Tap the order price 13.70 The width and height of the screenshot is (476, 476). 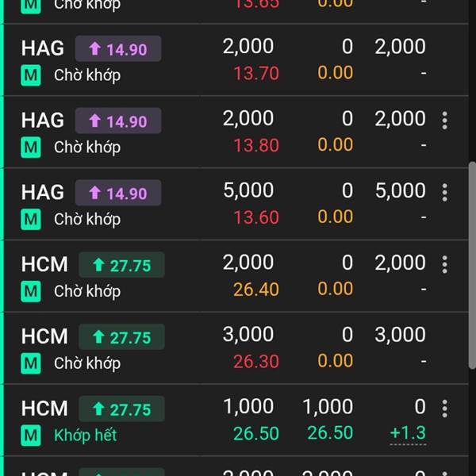(x=256, y=74)
